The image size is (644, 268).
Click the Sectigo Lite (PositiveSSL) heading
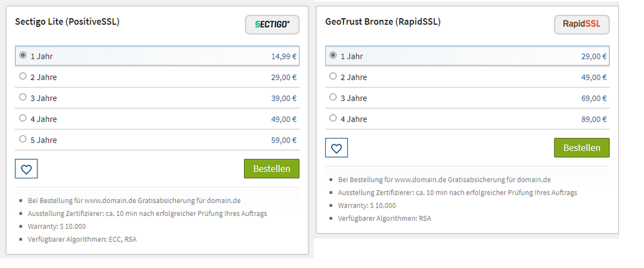point(67,22)
